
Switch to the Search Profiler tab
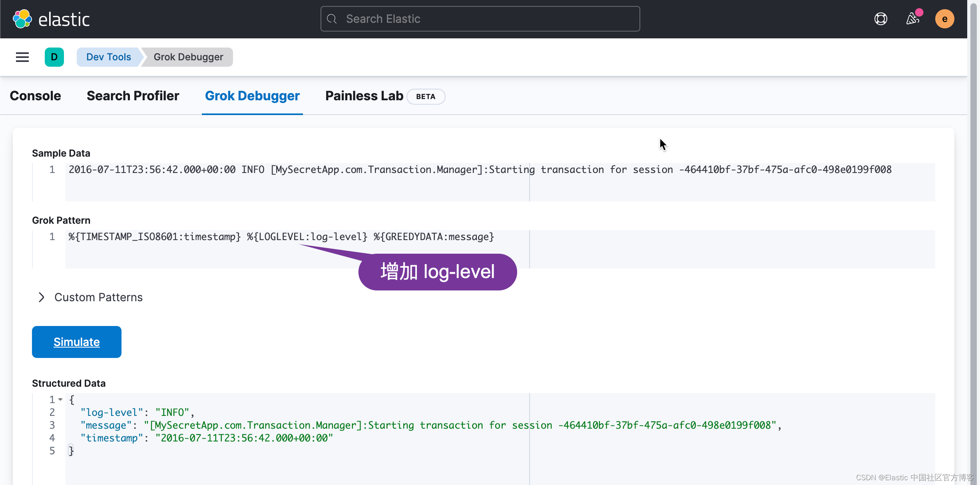133,96
